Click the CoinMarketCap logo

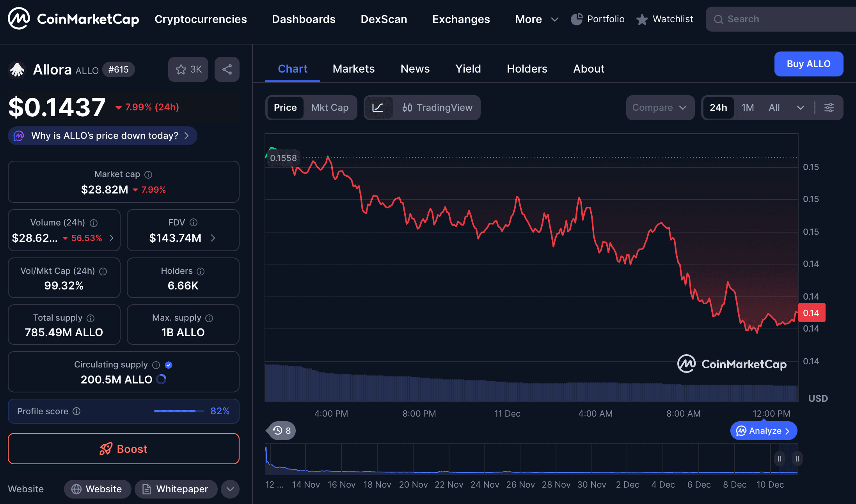72,18
